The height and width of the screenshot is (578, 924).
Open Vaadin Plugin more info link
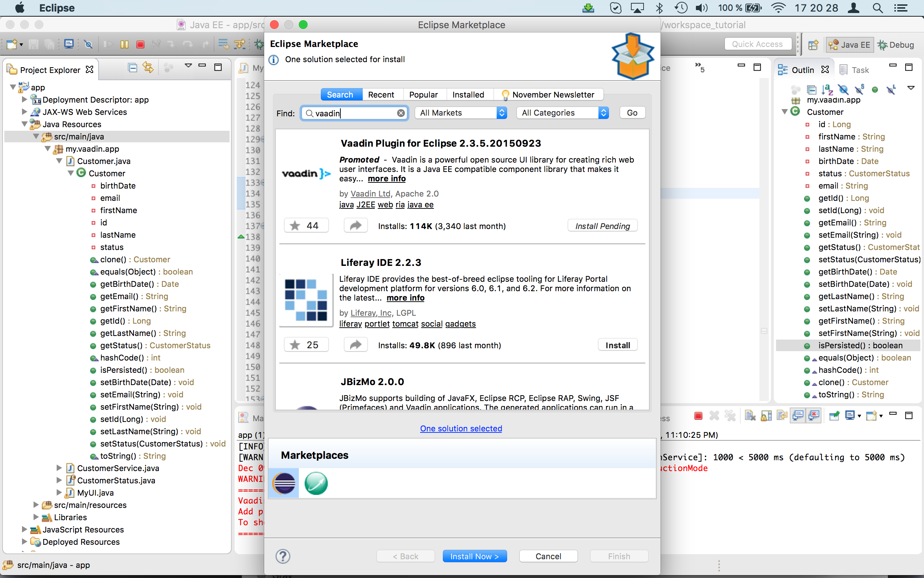click(387, 178)
